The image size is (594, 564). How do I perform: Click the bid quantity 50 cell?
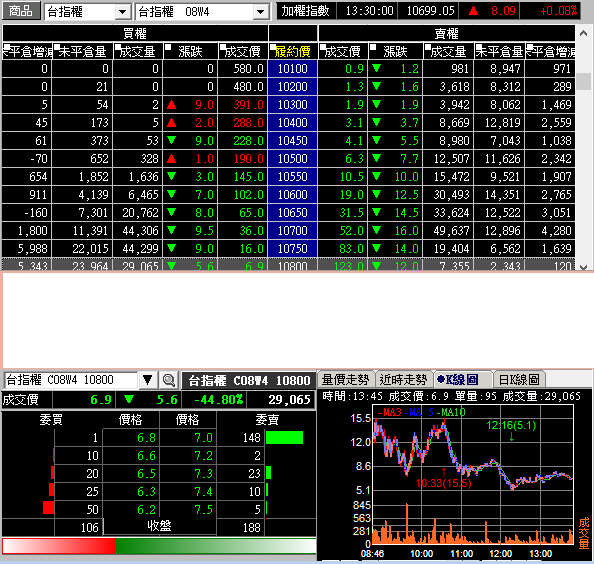tap(78, 510)
